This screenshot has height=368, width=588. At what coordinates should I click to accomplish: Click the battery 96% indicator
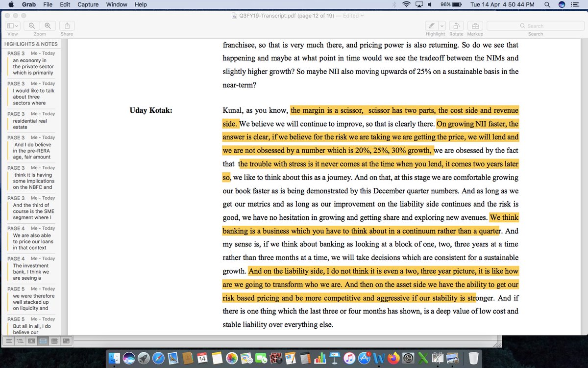[451, 4]
